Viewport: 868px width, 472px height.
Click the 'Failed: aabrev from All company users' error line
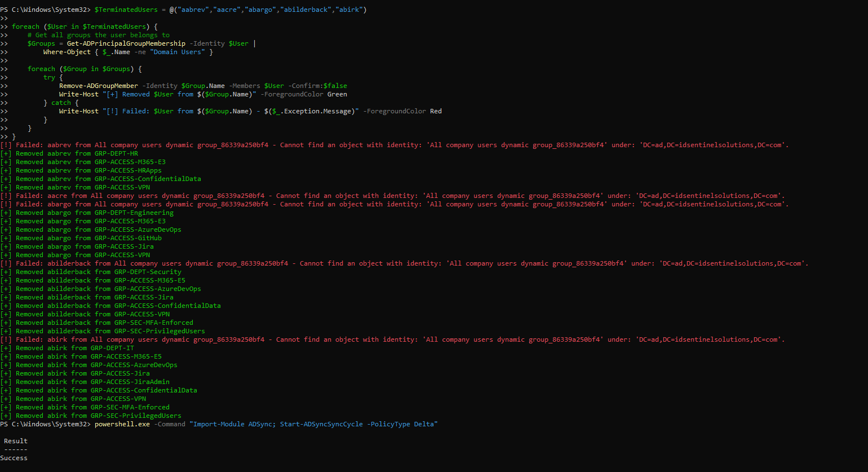(395, 145)
